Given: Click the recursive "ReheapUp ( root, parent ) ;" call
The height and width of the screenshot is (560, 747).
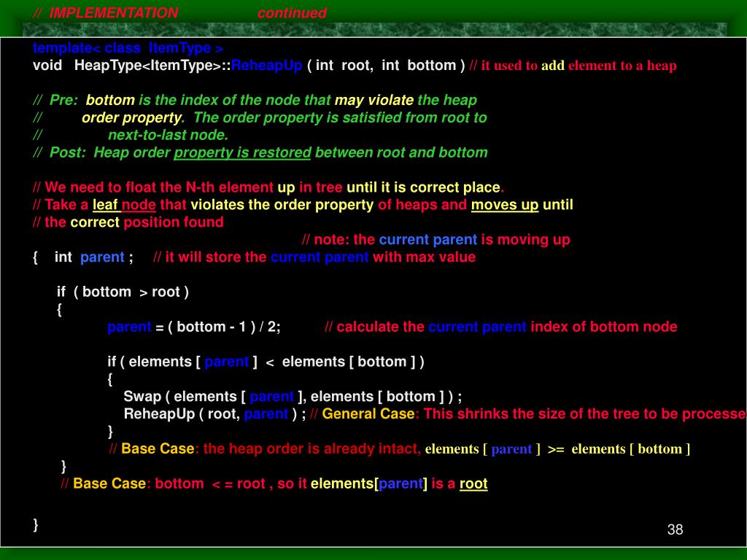Looking at the screenshot, I should click(x=214, y=414).
